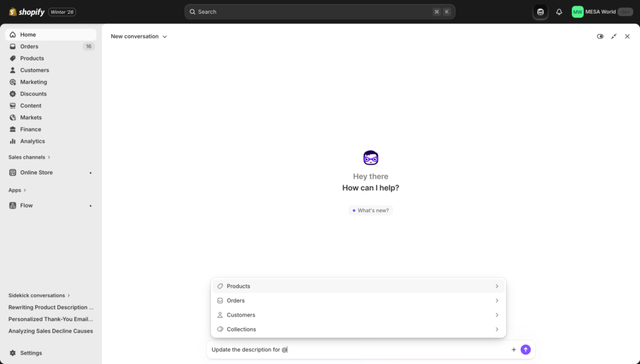Viewport: 640px width, 364px height.
Task: Collapse the Sidekick panel with the shrink arrows
Action: (613, 36)
